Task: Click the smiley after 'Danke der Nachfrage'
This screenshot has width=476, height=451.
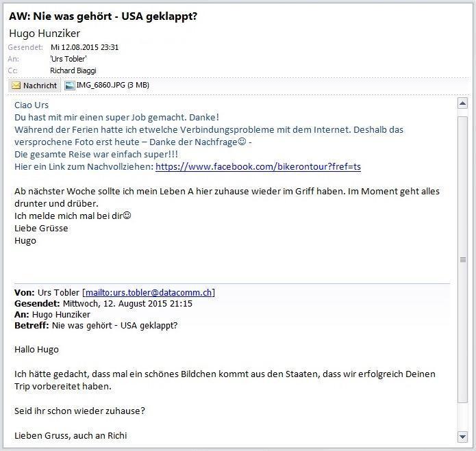Action: click(x=242, y=142)
